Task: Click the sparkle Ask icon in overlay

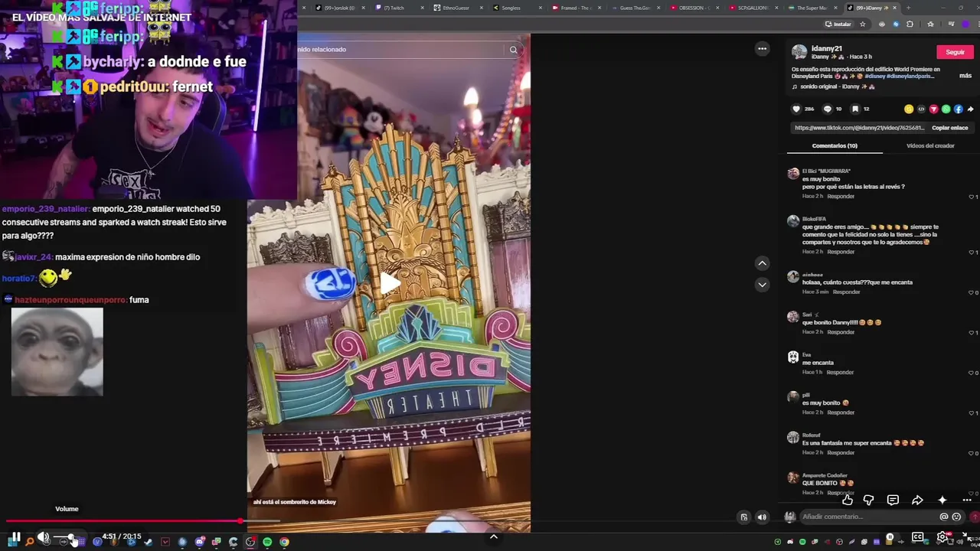Action: 942,500
